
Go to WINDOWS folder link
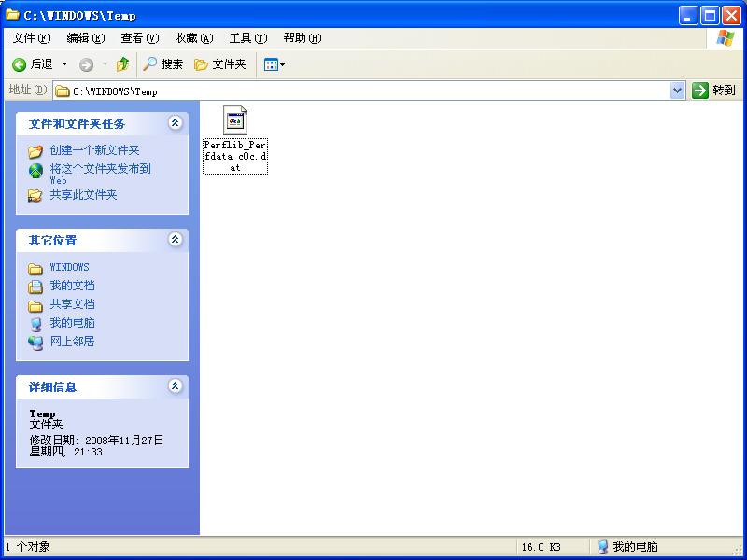point(69,267)
